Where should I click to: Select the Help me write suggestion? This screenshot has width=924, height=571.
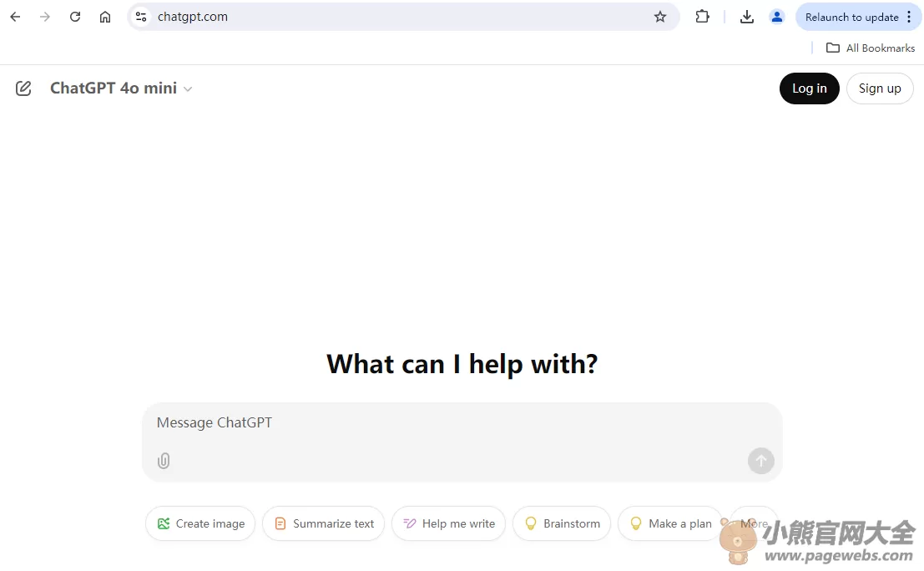(448, 524)
